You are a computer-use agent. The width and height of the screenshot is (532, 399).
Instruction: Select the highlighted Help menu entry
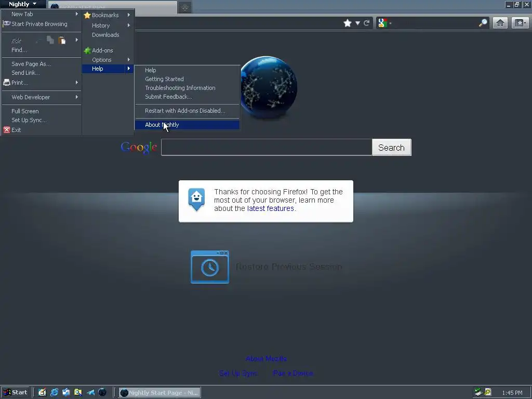click(107, 69)
